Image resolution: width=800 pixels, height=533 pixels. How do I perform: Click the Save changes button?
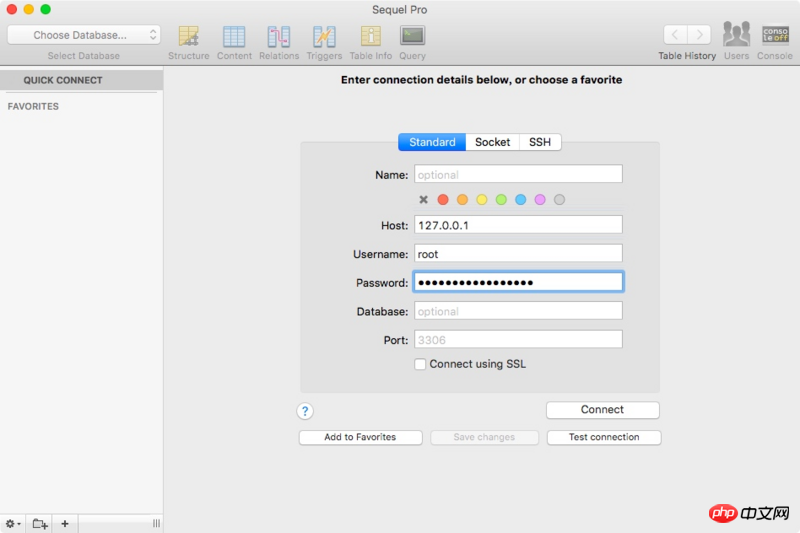point(484,437)
